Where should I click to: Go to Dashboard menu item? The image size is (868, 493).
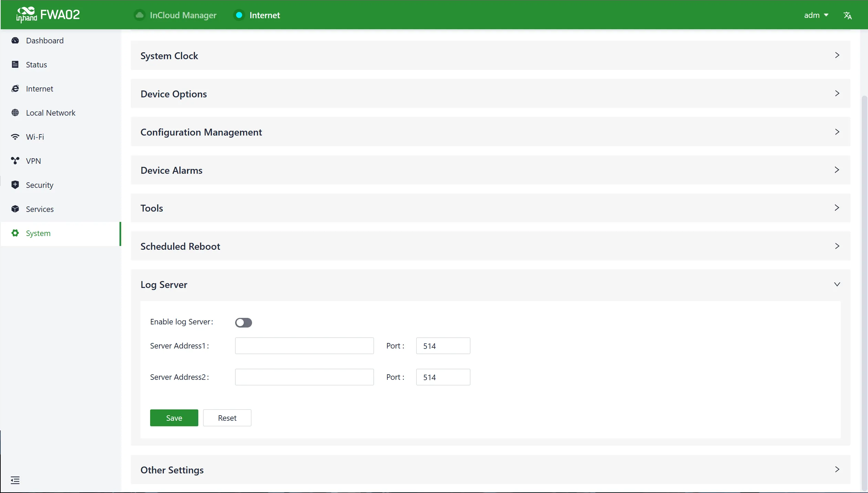tap(61, 41)
